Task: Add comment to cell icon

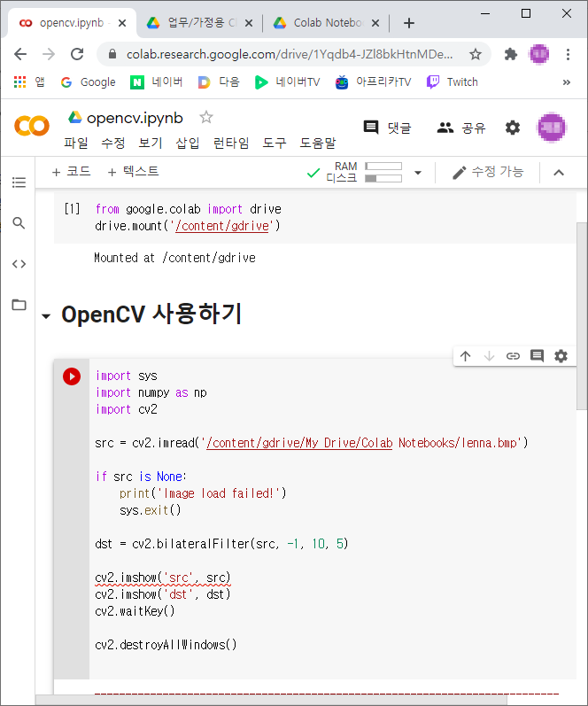Action: (x=537, y=356)
